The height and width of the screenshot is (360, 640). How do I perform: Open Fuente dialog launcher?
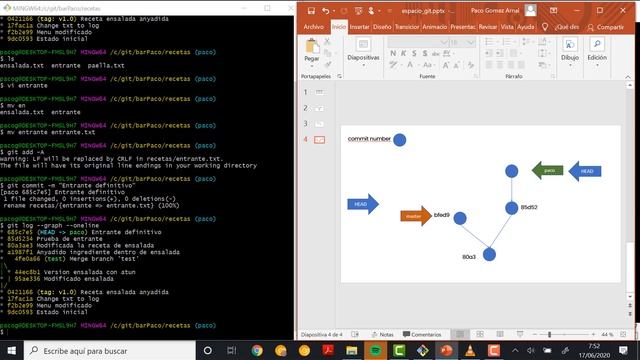tap(475, 76)
